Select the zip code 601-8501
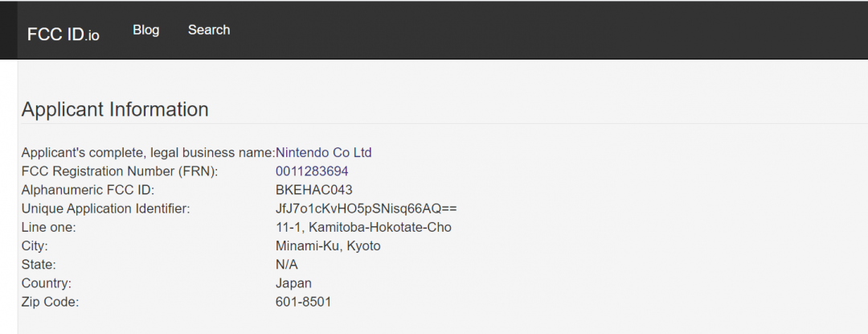868x334 pixels. [303, 302]
